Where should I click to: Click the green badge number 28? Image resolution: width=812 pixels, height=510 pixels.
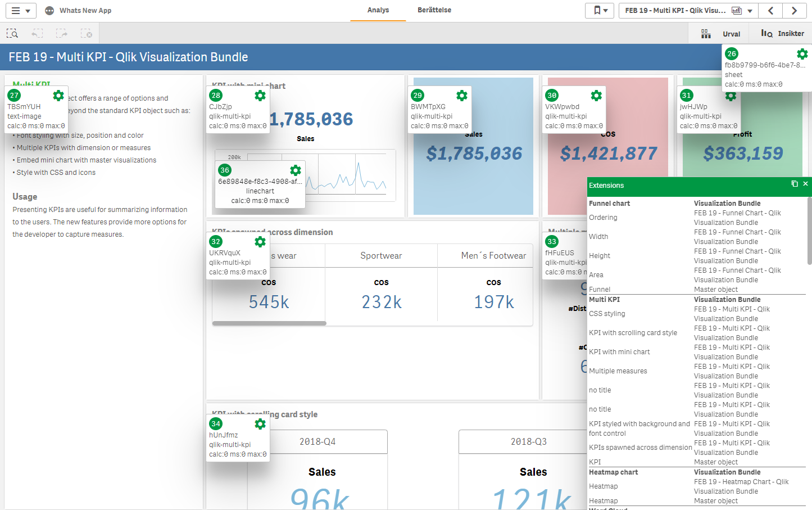(216, 96)
